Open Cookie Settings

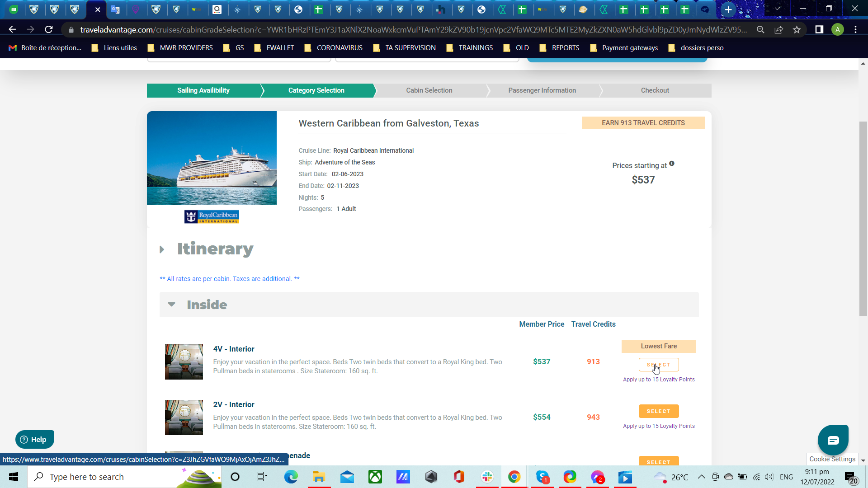832,459
